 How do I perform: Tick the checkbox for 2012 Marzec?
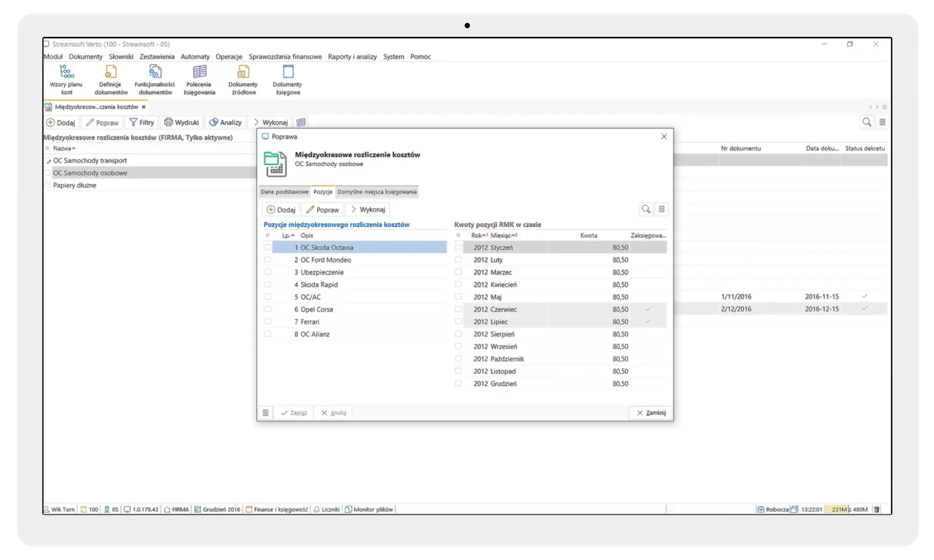click(x=458, y=272)
